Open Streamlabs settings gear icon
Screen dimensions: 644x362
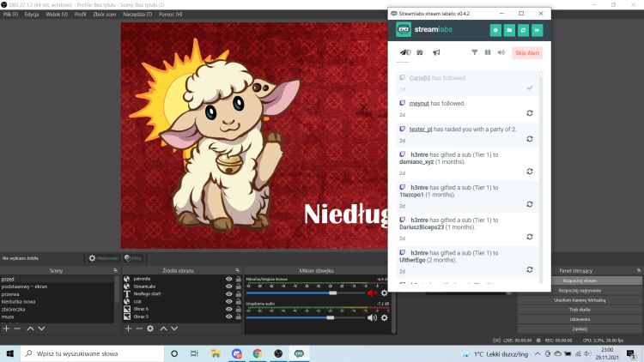click(495, 30)
